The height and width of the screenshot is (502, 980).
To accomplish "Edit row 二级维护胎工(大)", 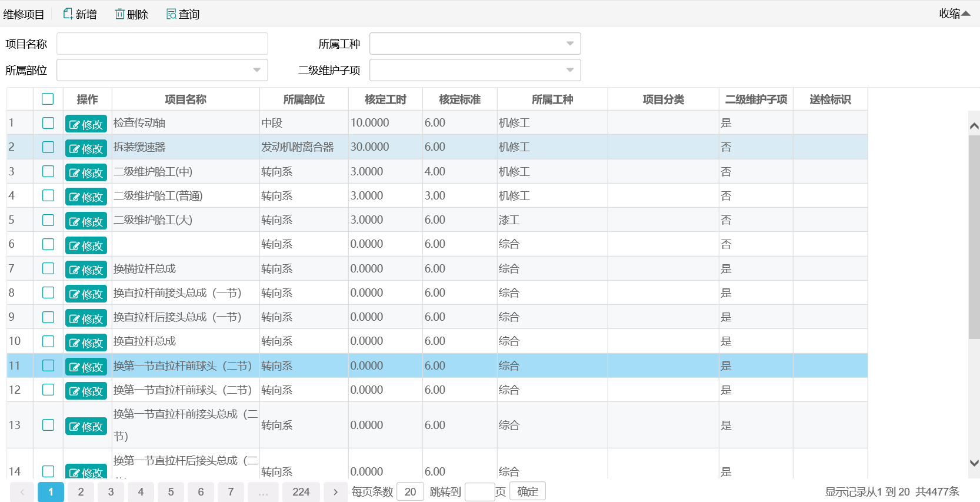I will 86,221.
